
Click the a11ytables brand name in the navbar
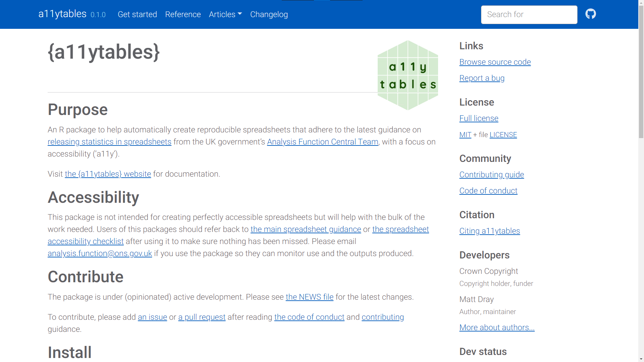[x=62, y=14]
